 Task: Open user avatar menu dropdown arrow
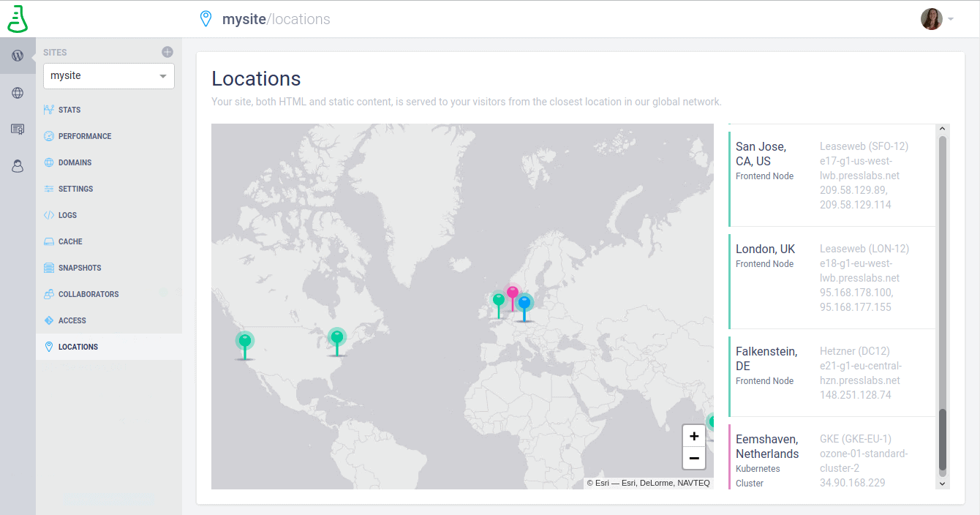[x=951, y=19]
